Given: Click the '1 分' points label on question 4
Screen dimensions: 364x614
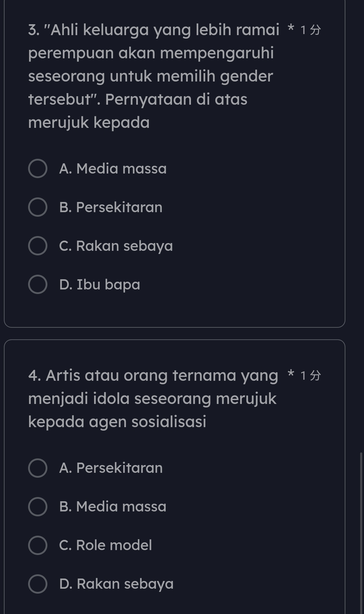Looking at the screenshot, I should pos(311,376).
